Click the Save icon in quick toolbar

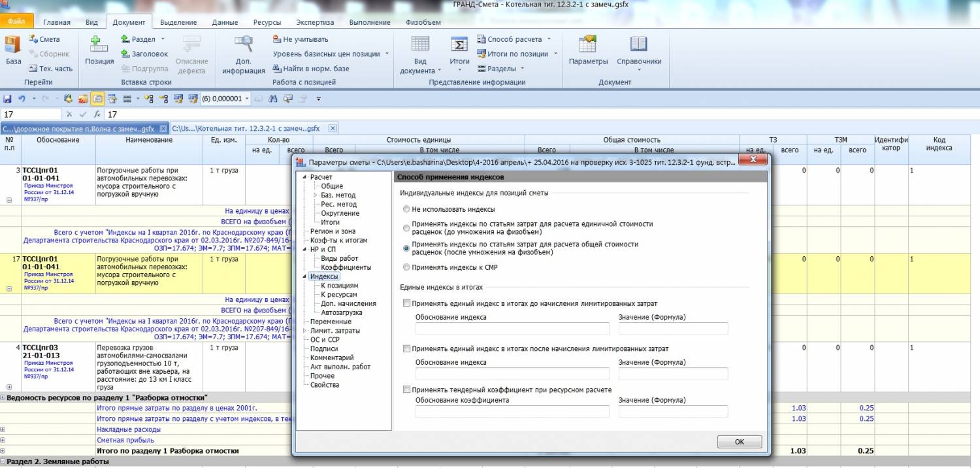tap(8, 99)
